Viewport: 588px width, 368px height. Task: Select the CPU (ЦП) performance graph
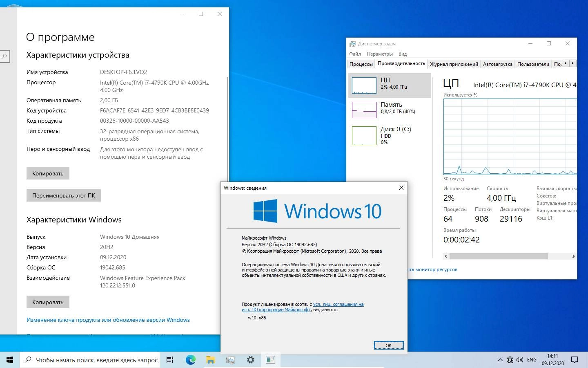click(390, 85)
